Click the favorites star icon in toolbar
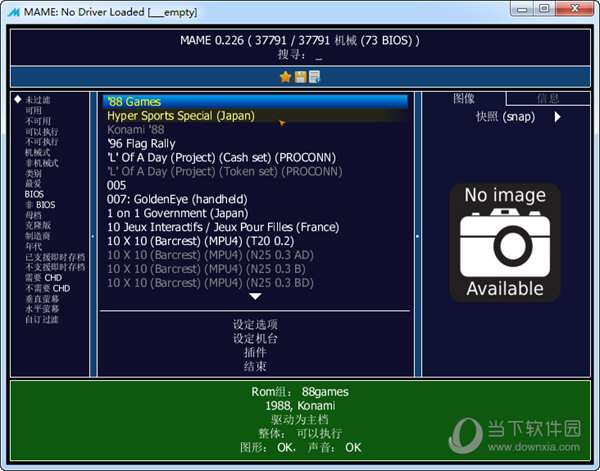Viewport: 600px width, 471px height. tap(285, 77)
